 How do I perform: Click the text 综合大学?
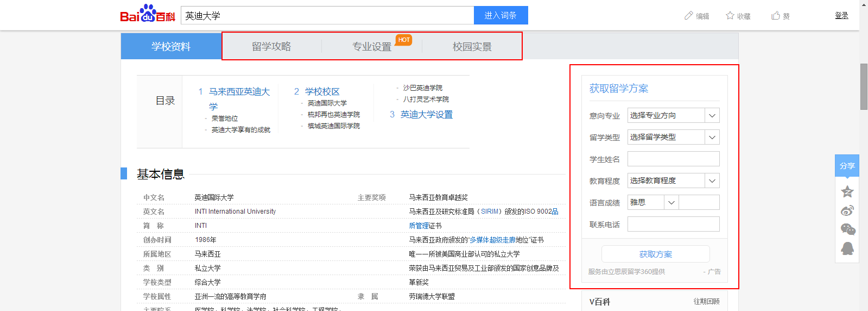[x=207, y=282]
